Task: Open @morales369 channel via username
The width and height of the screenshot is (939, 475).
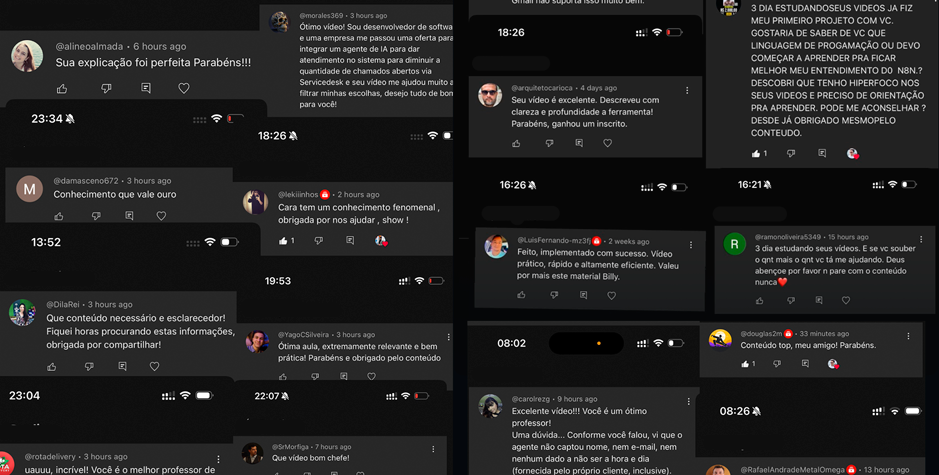Action: pyautogui.click(x=322, y=16)
